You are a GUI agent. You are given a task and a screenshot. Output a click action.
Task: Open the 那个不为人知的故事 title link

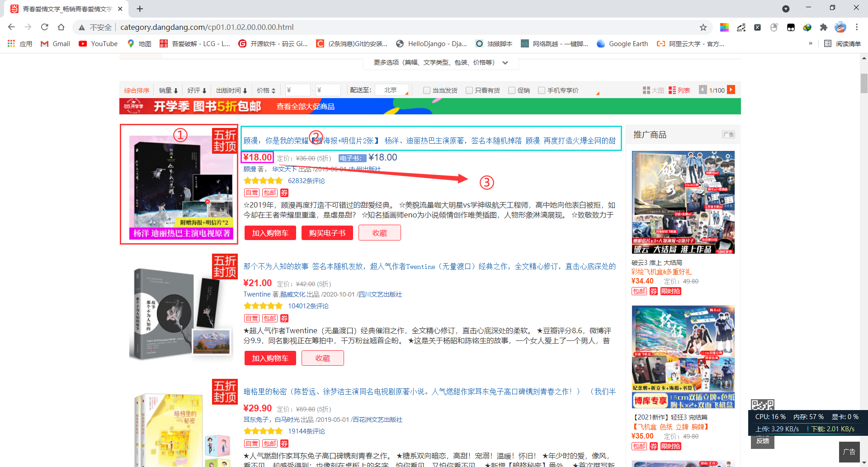pyautogui.click(x=429, y=266)
